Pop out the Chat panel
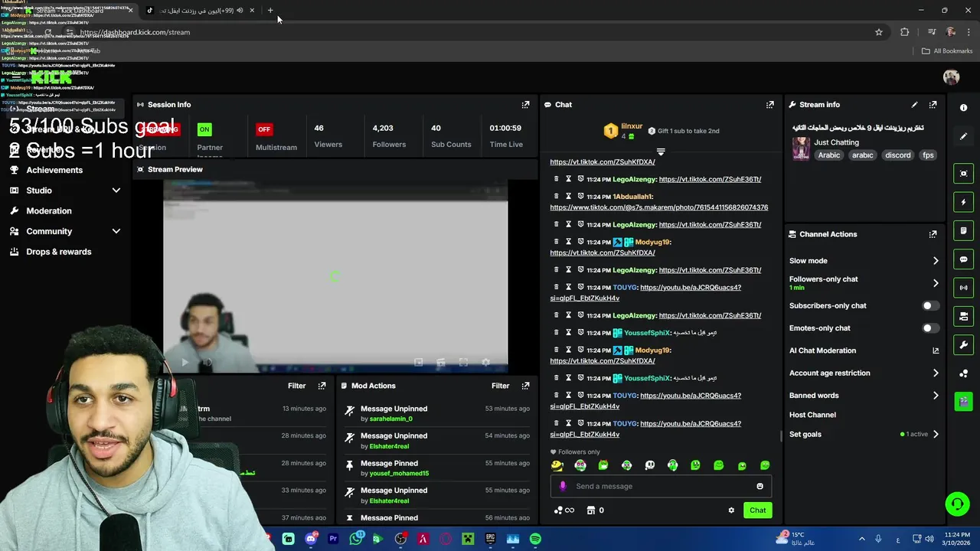This screenshot has width=980, height=551. [769, 105]
